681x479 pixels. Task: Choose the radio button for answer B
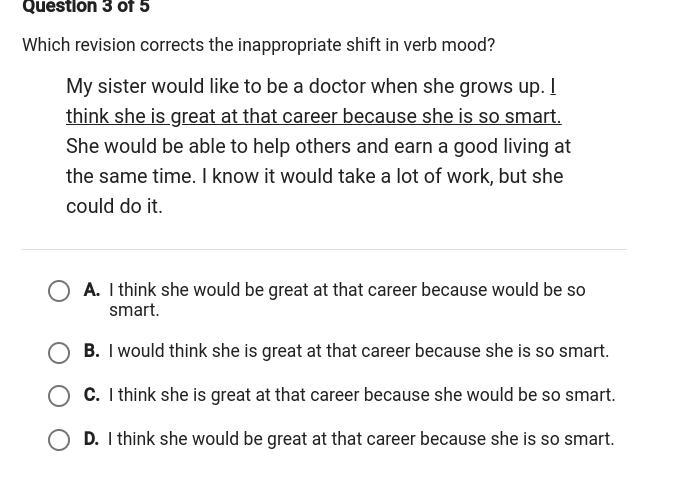(x=59, y=353)
